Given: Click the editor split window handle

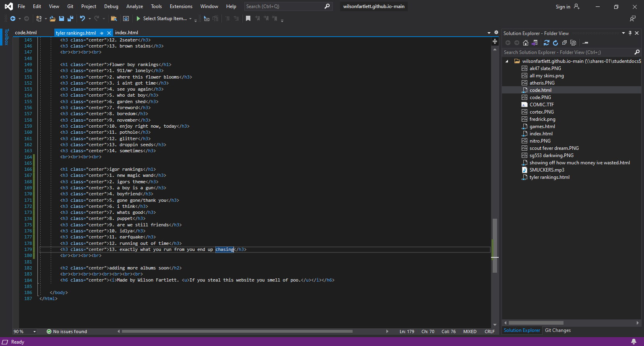Looking at the screenshot, I should pos(495,41).
